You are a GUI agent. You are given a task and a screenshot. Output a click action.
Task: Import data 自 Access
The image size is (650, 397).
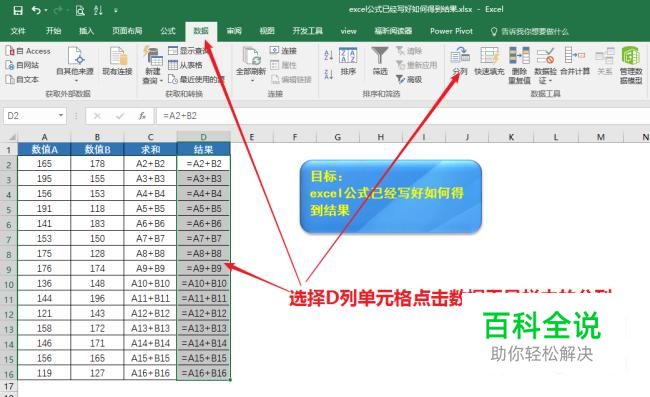click(28, 51)
